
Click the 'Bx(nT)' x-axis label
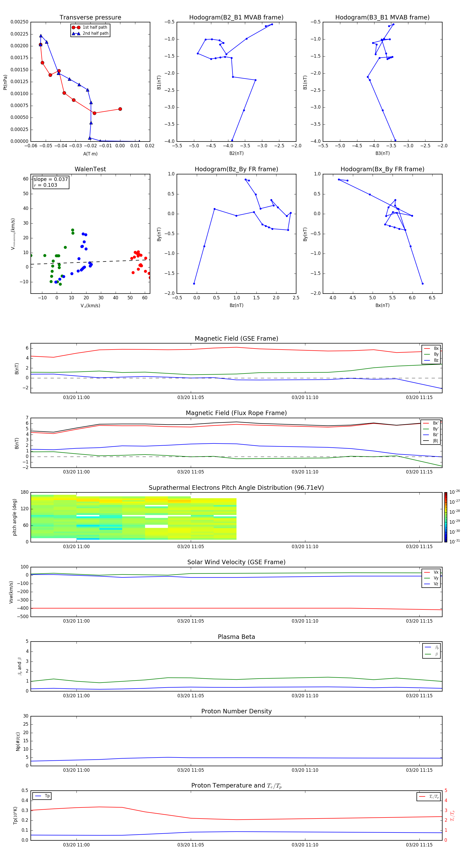coord(382,305)
